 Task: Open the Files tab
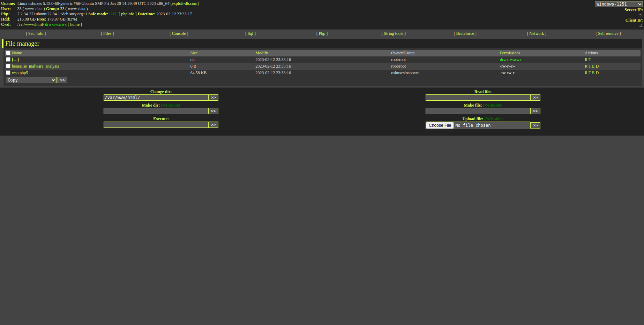tap(107, 33)
